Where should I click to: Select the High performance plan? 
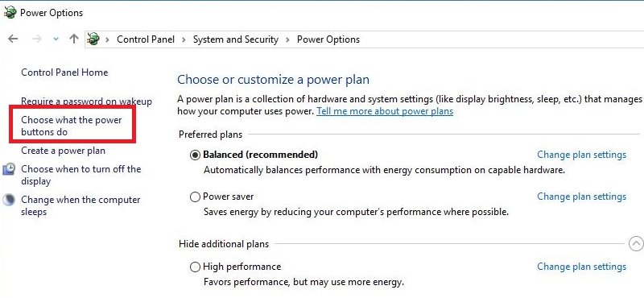[x=195, y=267]
